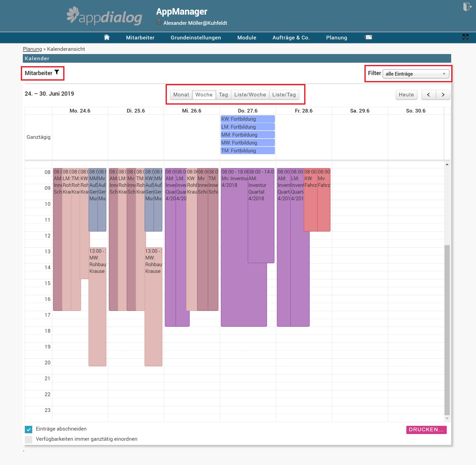The width and height of the screenshot is (476, 465).
Task: Click the user avatar icon beside Alexander Möller
Action: pyautogui.click(x=159, y=22)
